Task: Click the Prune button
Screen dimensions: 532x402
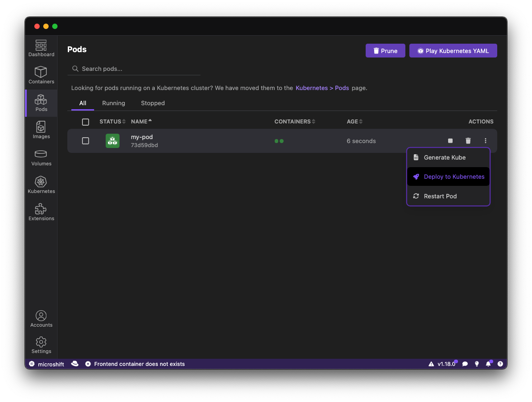Action: pos(385,51)
